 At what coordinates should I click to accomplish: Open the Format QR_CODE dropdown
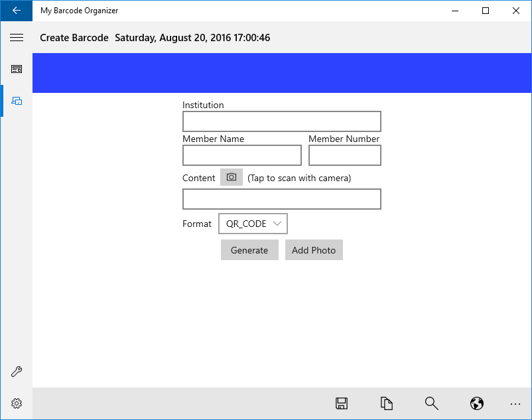(x=253, y=224)
